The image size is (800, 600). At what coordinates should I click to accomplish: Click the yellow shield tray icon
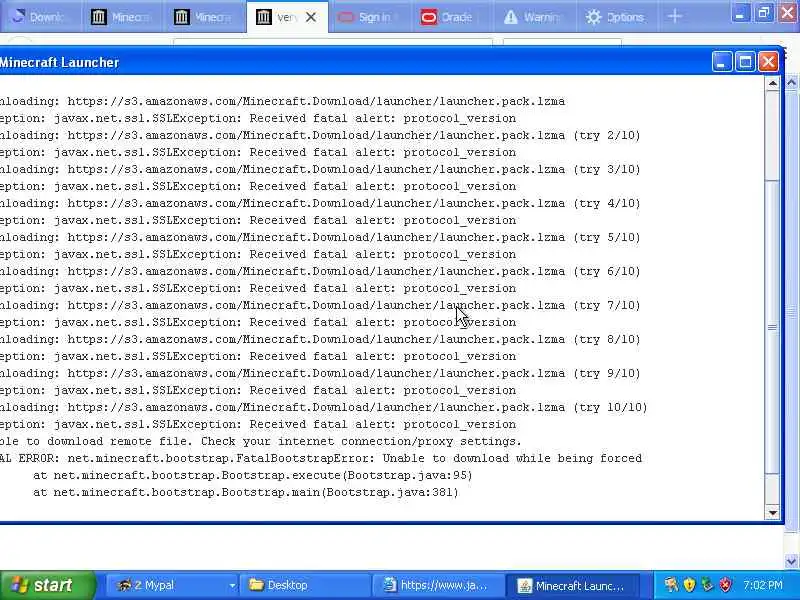689,585
